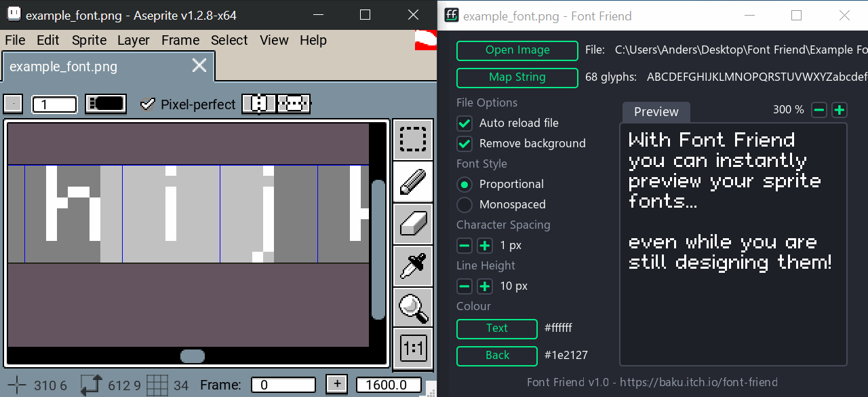
Task: Click the Text colour button
Action: (497, 328)
